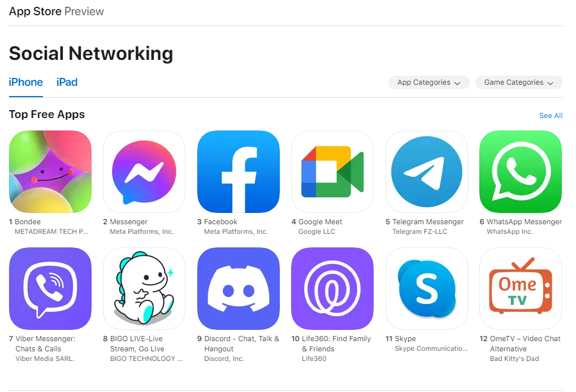Open the OmeTV app icon
576x392 pixels.
[521, 289]
